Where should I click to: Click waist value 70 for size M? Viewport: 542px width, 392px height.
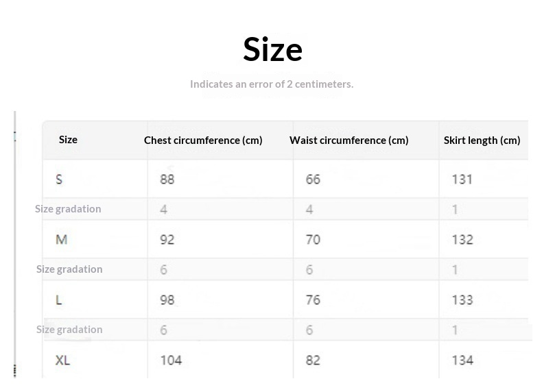point(313,240)
